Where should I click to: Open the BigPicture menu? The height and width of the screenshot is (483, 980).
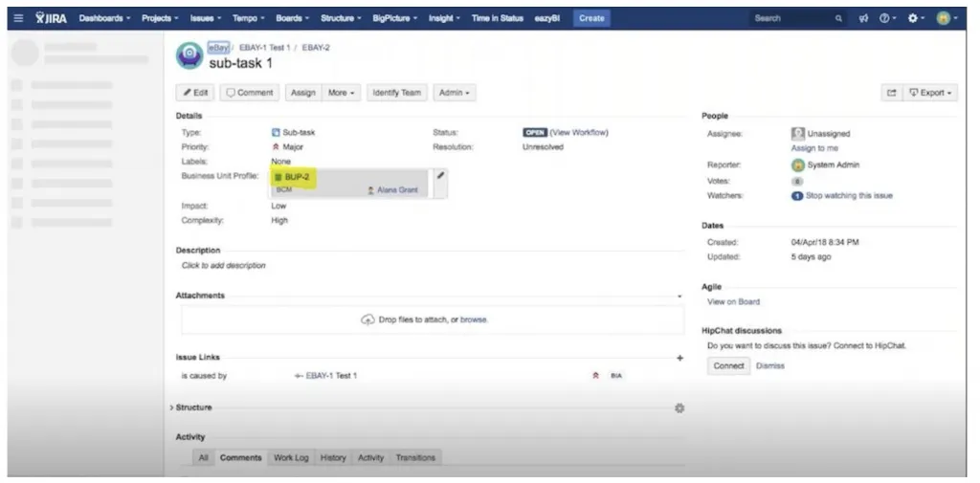point(395,18)
